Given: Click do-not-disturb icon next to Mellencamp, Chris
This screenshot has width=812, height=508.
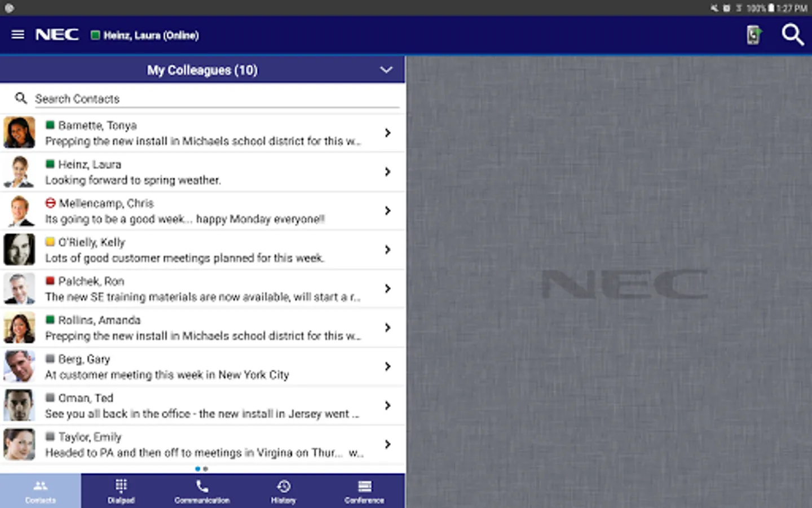Looking at the screenshot, I should (50, 203).
